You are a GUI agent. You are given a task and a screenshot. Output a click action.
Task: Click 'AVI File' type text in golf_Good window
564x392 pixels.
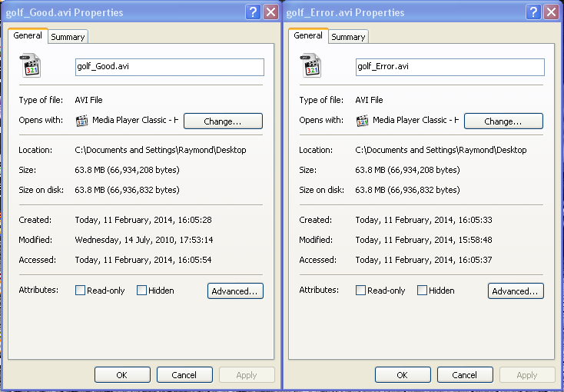88,100
